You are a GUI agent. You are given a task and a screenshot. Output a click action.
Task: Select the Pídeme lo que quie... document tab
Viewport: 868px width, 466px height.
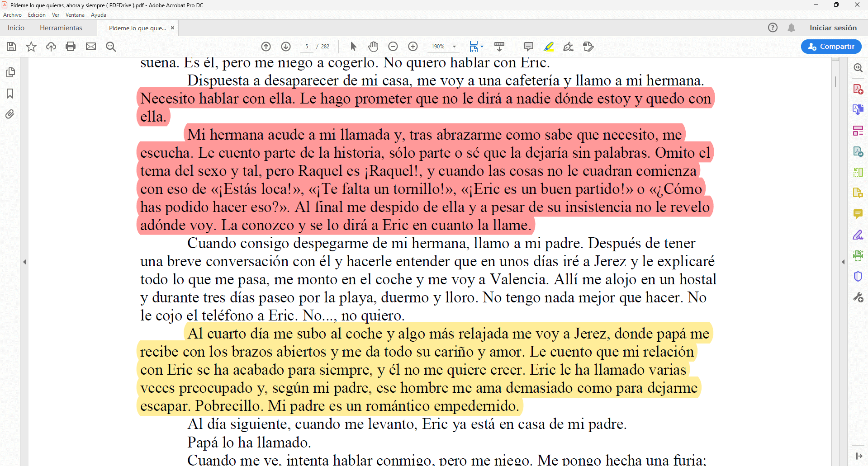point(137,28)
